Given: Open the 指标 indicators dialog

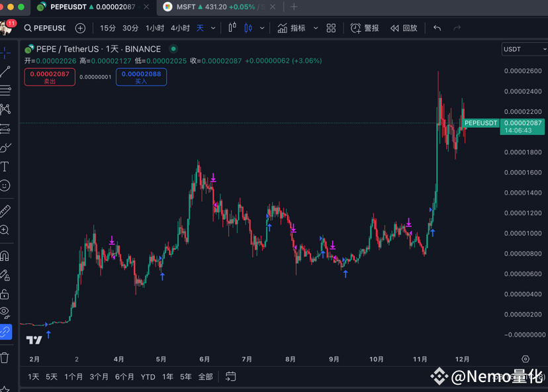Looking at the screenshot, I should point(291,28).
